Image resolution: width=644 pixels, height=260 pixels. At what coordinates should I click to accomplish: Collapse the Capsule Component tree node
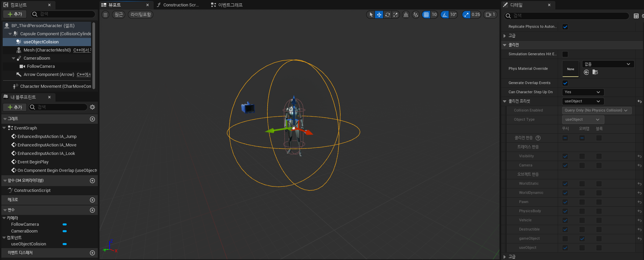(10, 34)
